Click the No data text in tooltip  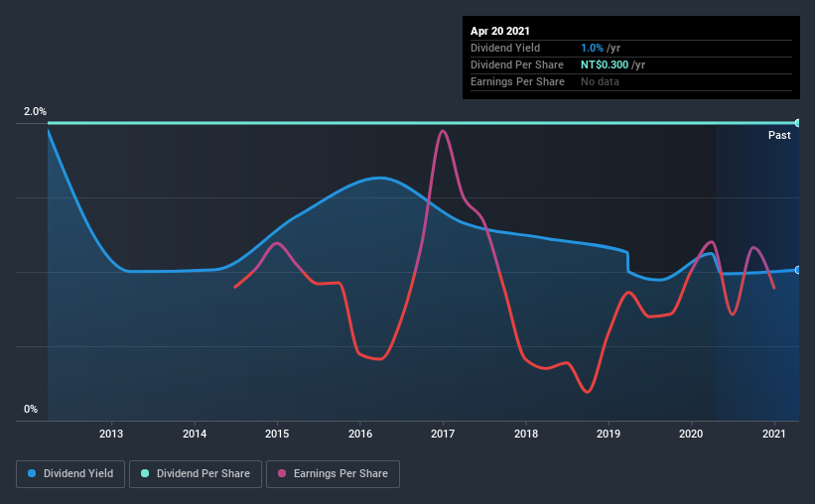tap(600, 81)
